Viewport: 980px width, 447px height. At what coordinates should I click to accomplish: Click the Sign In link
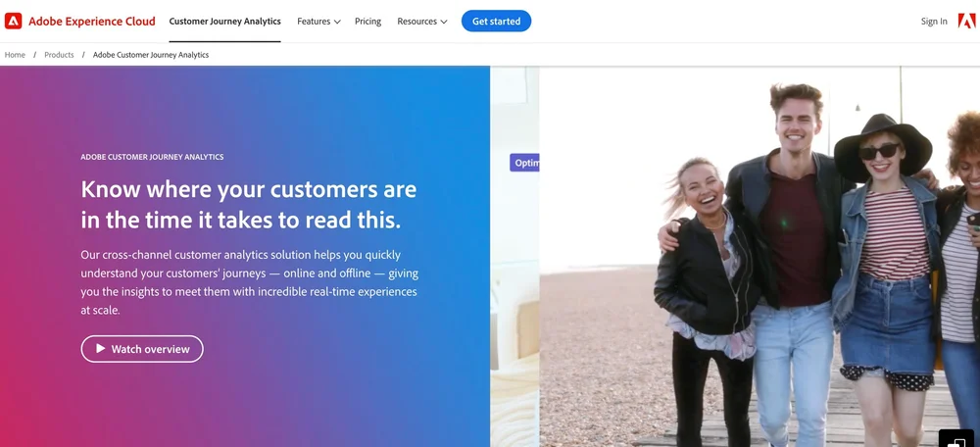pos(934,22)
